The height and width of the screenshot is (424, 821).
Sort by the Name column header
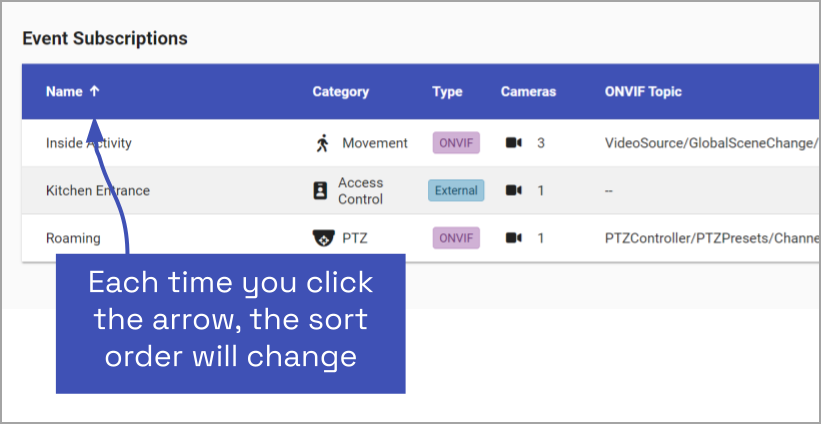(x=64, y=91)
